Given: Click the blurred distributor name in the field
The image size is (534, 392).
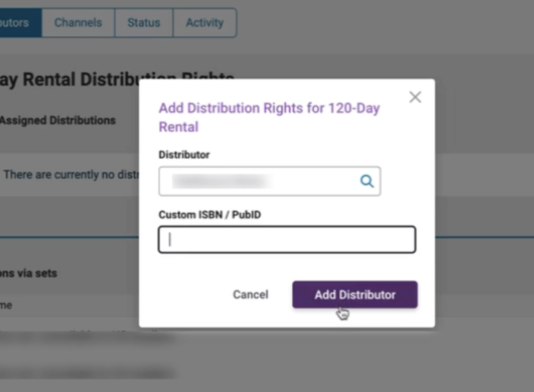Looking at the screenshot, I should 221,181.
